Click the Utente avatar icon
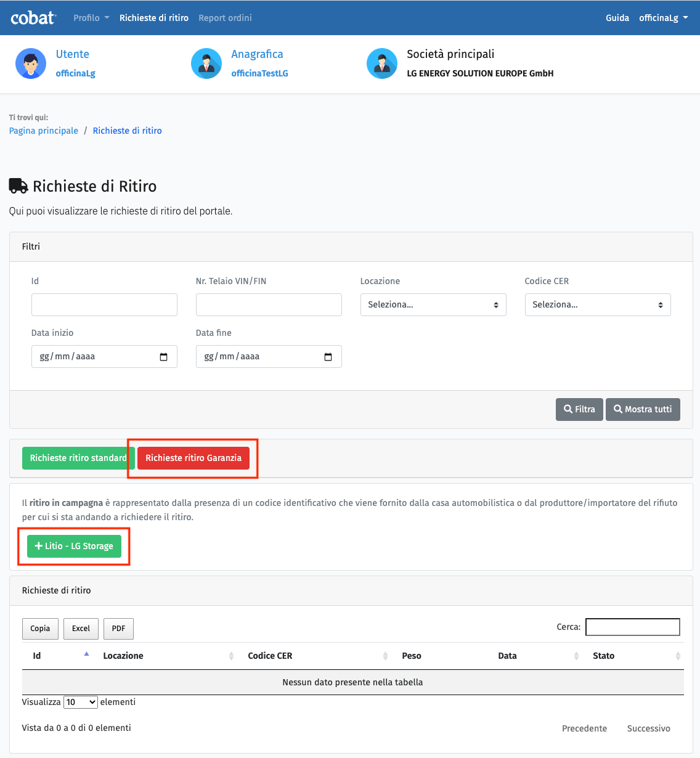Image resolution: width=700 pixels, height=758 pixels. [x=31, y=63]
